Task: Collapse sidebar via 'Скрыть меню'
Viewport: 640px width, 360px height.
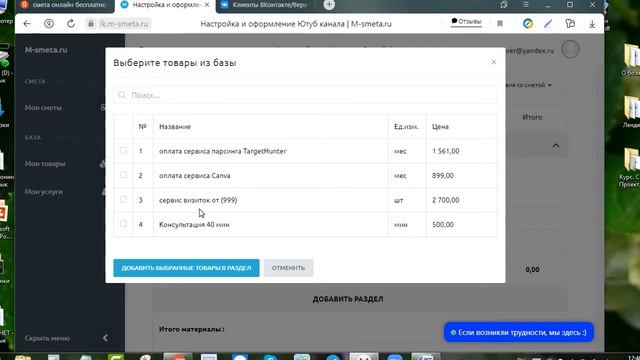Action: coord(47,338)
